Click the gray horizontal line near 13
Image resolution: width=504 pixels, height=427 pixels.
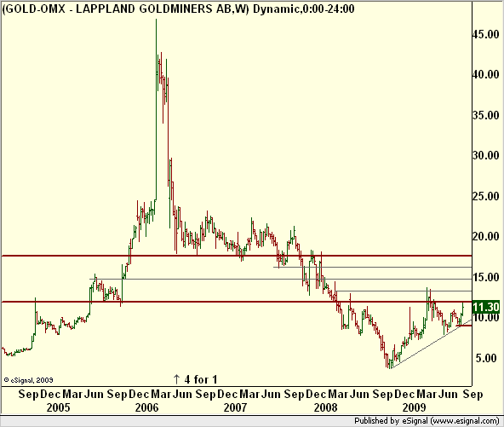[403, 291]
